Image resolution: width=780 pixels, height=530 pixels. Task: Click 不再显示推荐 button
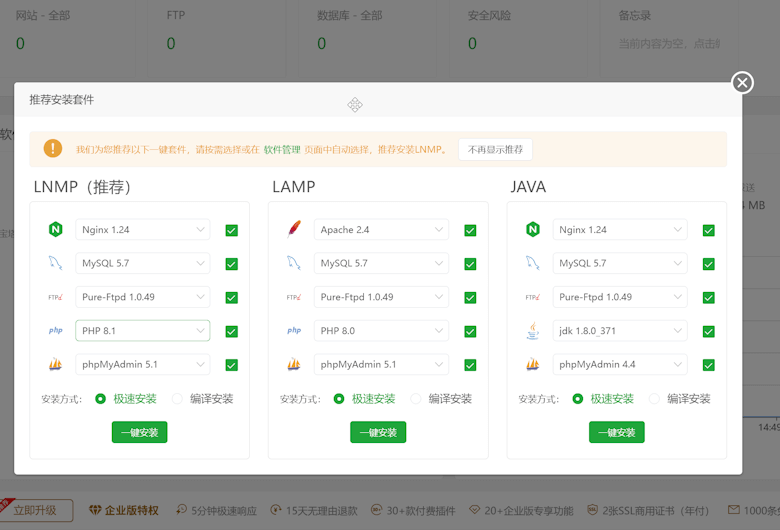(495, 149)
